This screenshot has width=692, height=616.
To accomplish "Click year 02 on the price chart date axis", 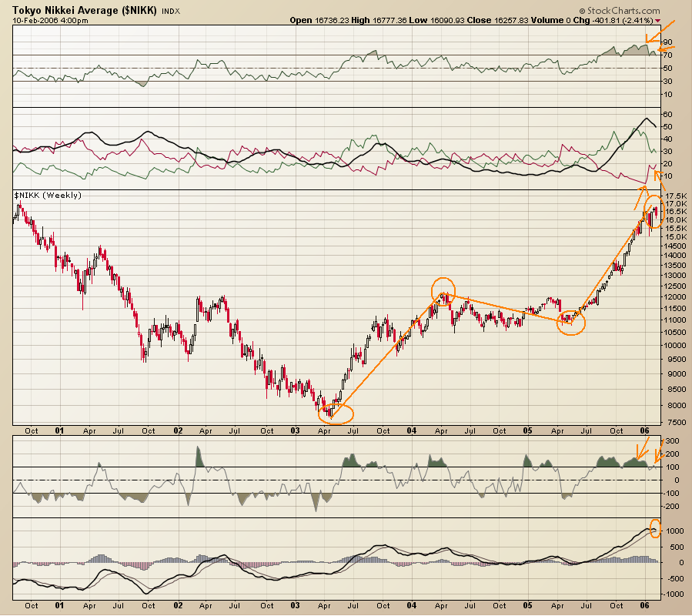I will point(178,431).
